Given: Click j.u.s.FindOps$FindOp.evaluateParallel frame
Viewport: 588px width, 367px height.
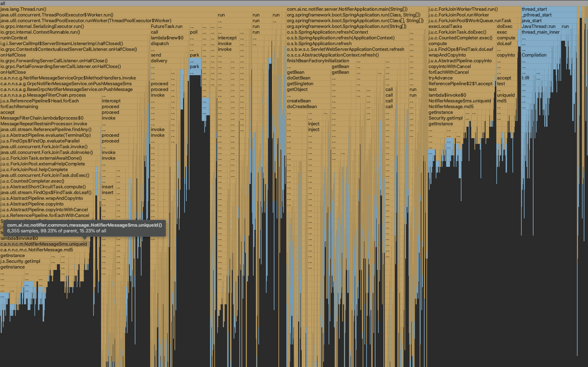Looking at the screenshot, I should coord(51,141).
